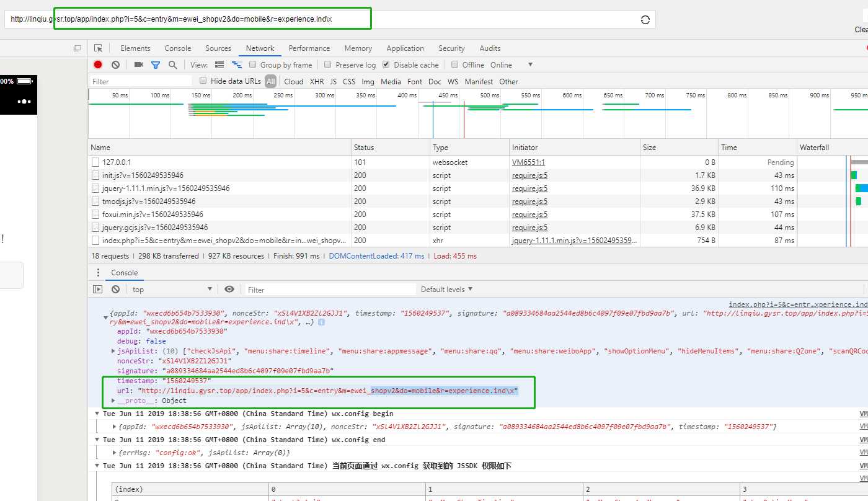Click the timestamp value "1560249537"

pos(187,381)
